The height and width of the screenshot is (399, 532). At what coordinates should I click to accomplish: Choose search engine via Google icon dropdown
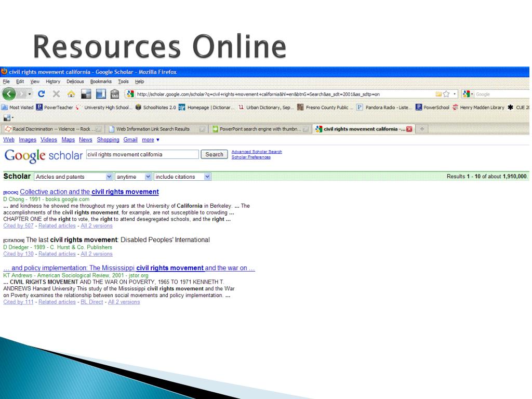468,94
